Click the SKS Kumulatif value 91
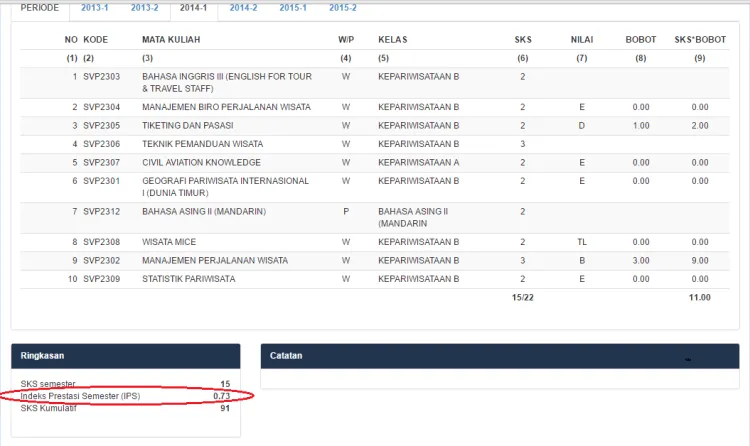This screenshot has height=446, width=750. 225,409
